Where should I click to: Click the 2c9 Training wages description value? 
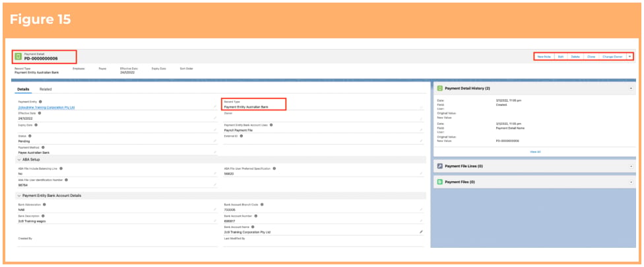pos(32,221)
